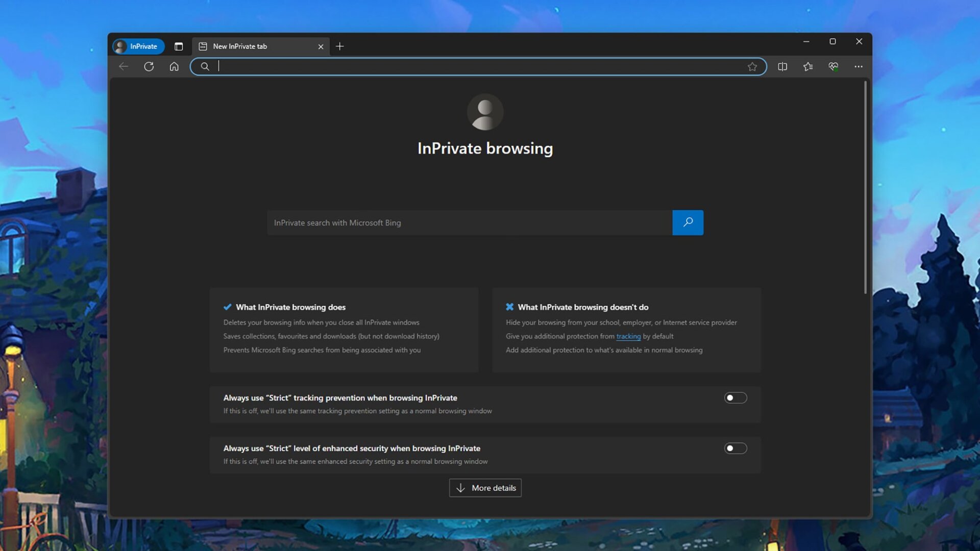The image size is (980, 551).
Task: Enable Strict enhanced security when browsing InPrivate
Action: point(735,448)
